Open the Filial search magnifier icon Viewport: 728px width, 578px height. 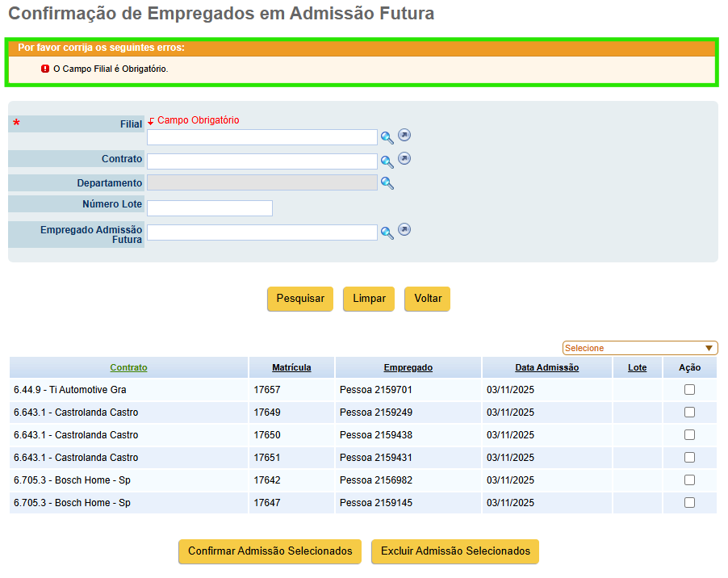(x=387, y=138)
